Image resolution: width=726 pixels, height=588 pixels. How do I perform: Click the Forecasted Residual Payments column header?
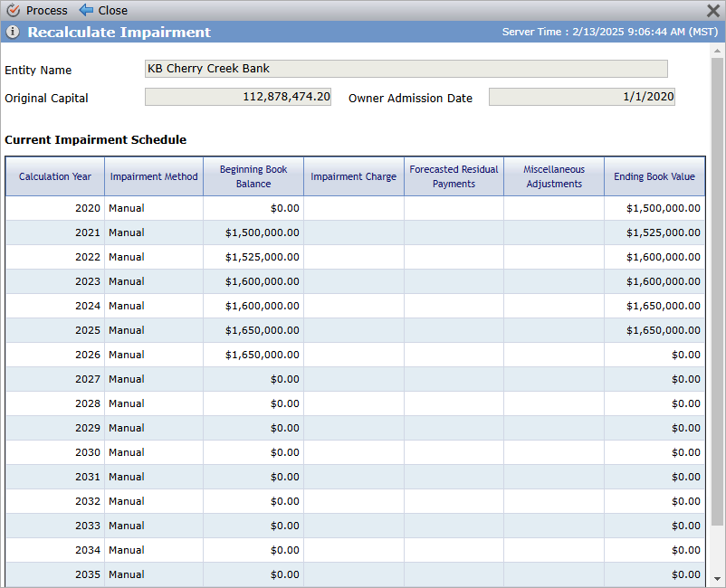[454, 176]
